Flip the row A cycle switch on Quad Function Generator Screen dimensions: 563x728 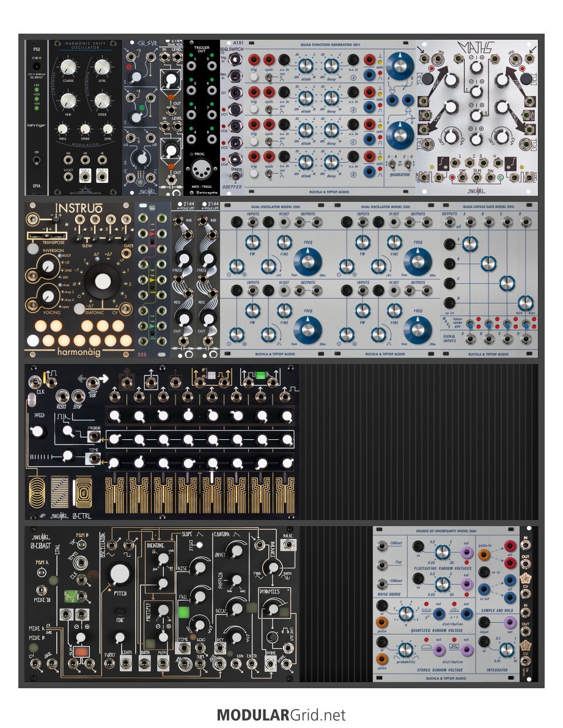point(268,76)
